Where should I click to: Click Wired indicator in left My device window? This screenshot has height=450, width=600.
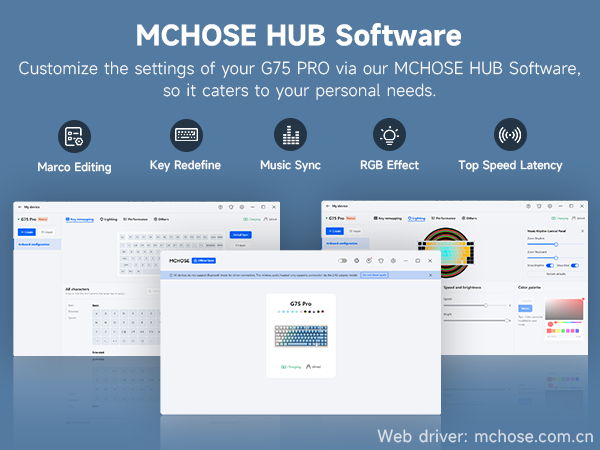click(271, 219)
